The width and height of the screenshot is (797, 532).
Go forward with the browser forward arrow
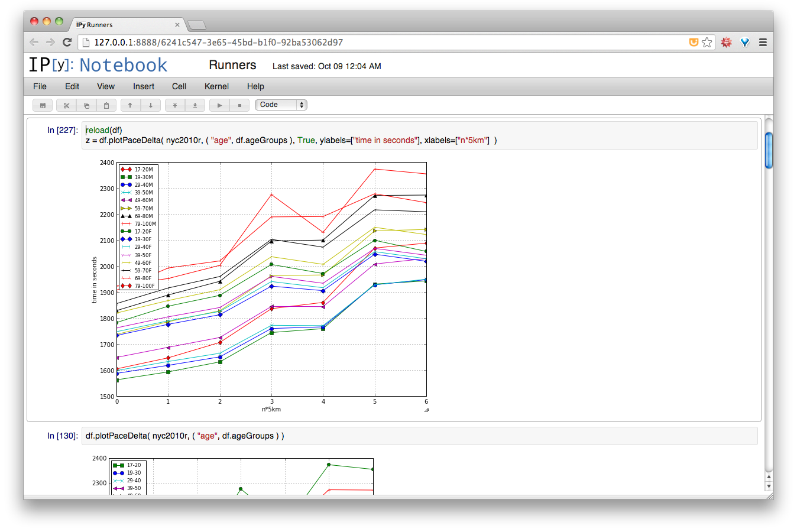tap(50, 42)
